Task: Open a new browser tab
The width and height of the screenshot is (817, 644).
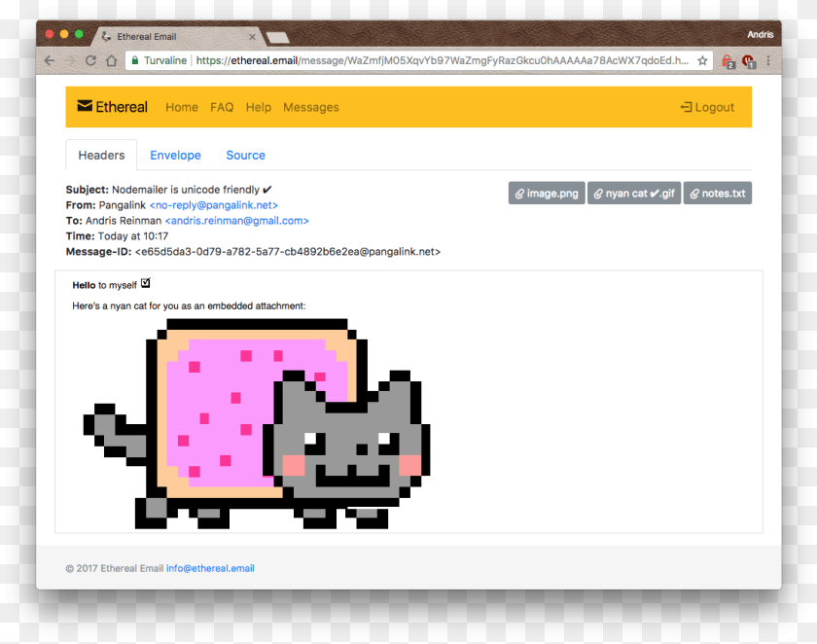Action: click(277, 37)
